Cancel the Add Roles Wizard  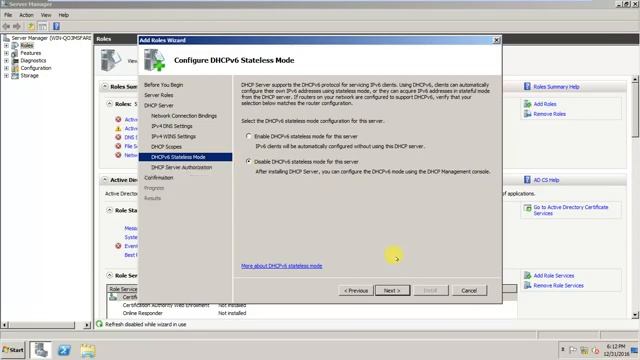coord(469,291)
